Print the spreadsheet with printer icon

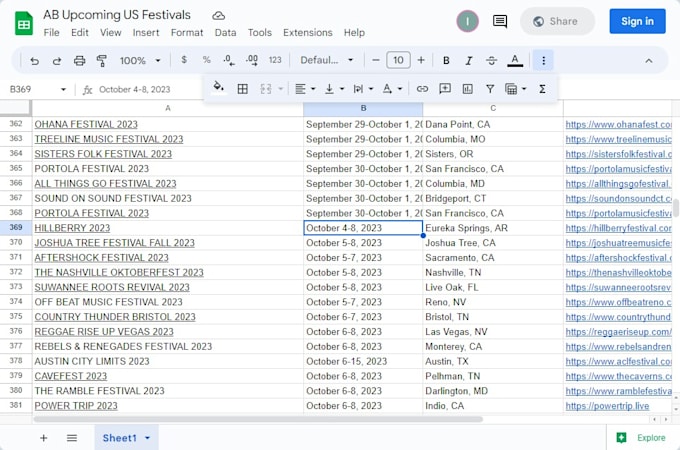[79, 61]
